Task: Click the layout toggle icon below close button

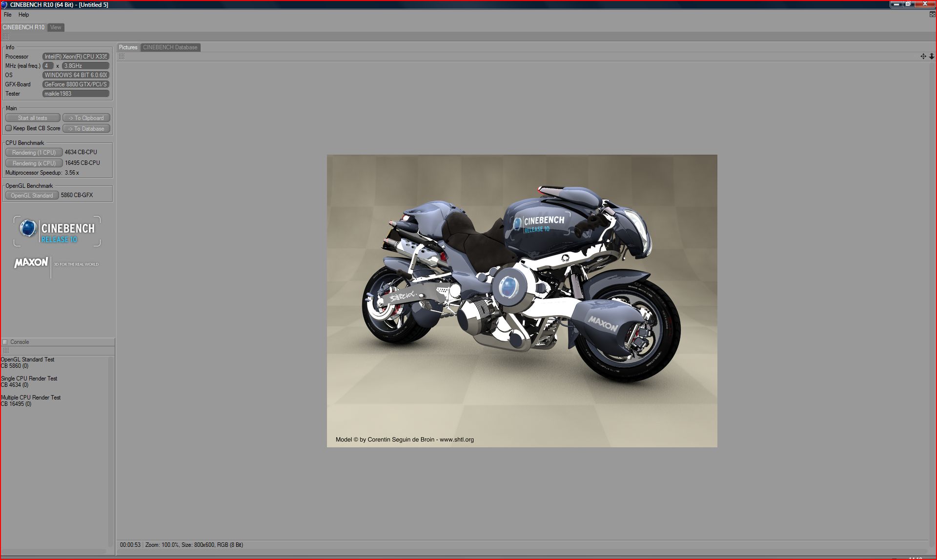Action: 932,15
